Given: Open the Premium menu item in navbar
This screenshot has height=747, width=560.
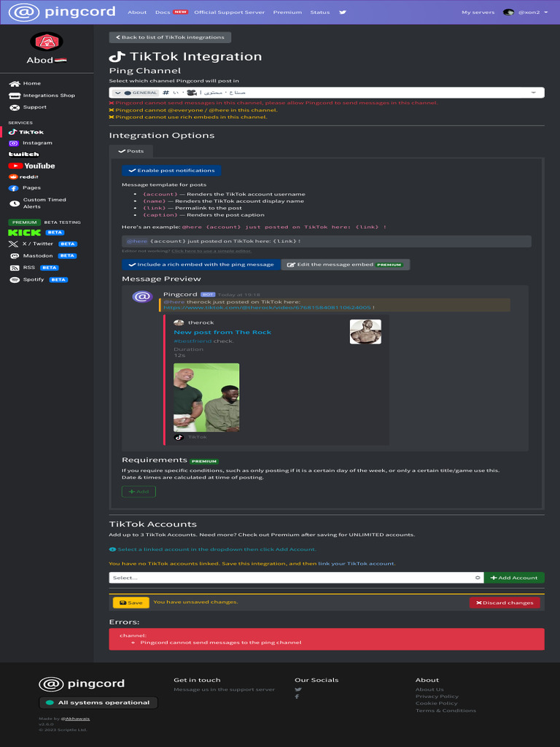Looking at the screenshot, I should [287, 12].
